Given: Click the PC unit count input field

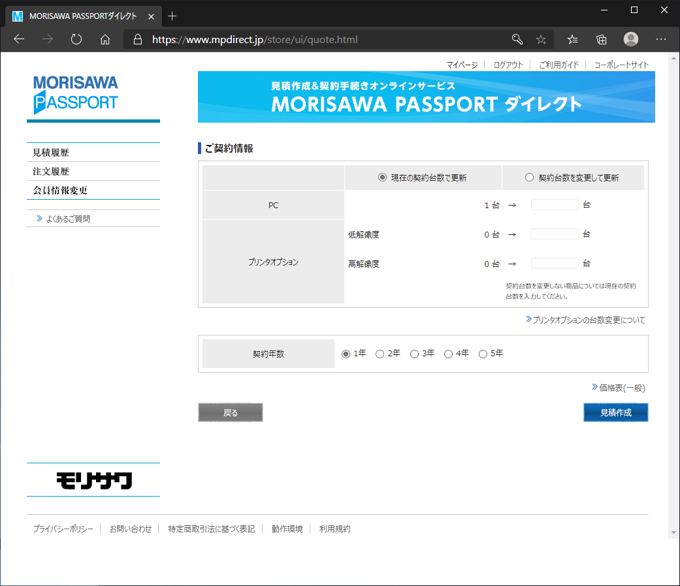Looking at the screenshot, I should point(555,205).
